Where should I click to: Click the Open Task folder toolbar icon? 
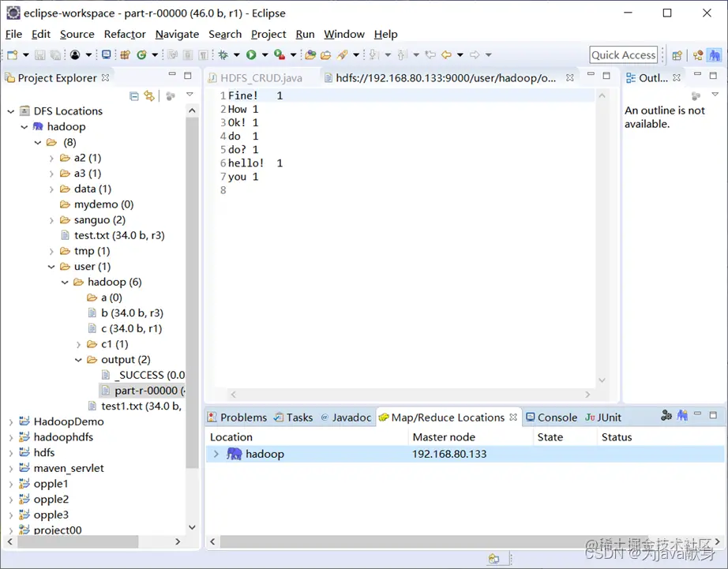click(326, 54)
